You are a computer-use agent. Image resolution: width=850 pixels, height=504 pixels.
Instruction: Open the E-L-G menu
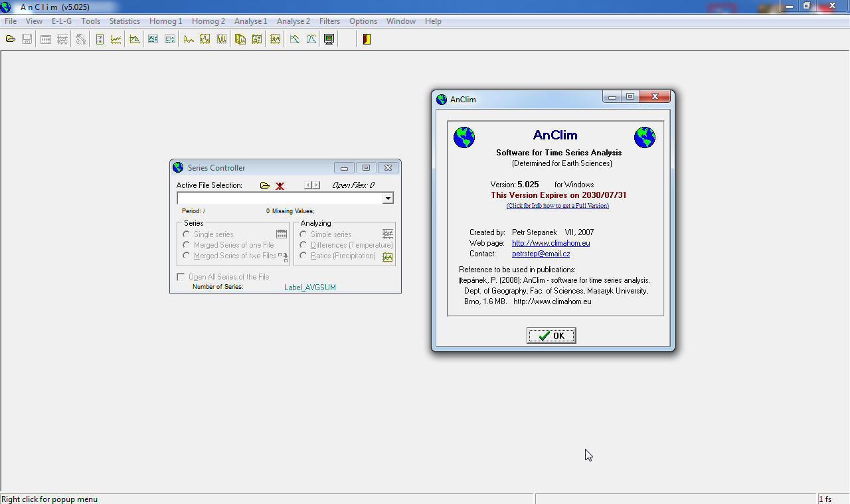[x=62, y=21]
